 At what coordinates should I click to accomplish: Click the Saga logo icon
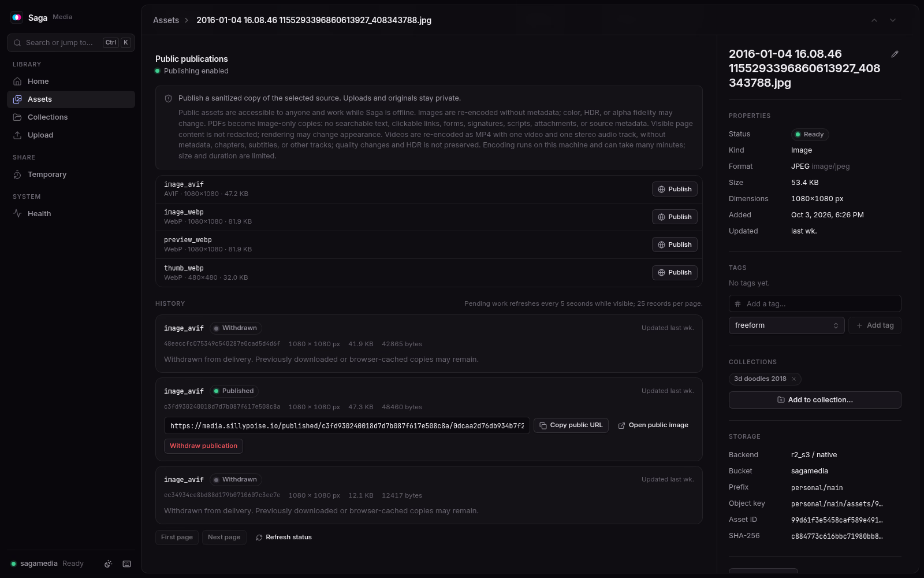click(17, 17)
